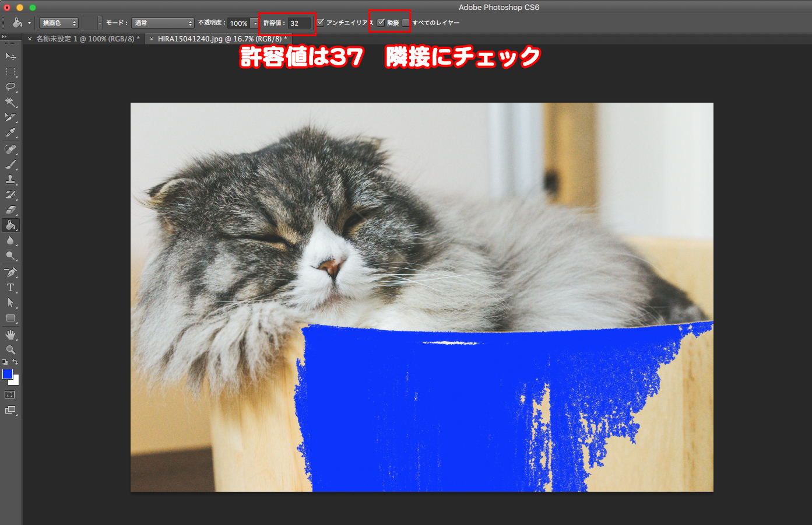The width and height of the screenshot is (812, 525).
Task: Enable the すべてのレイヤー checkbox
Action: [x=406, y=23]
